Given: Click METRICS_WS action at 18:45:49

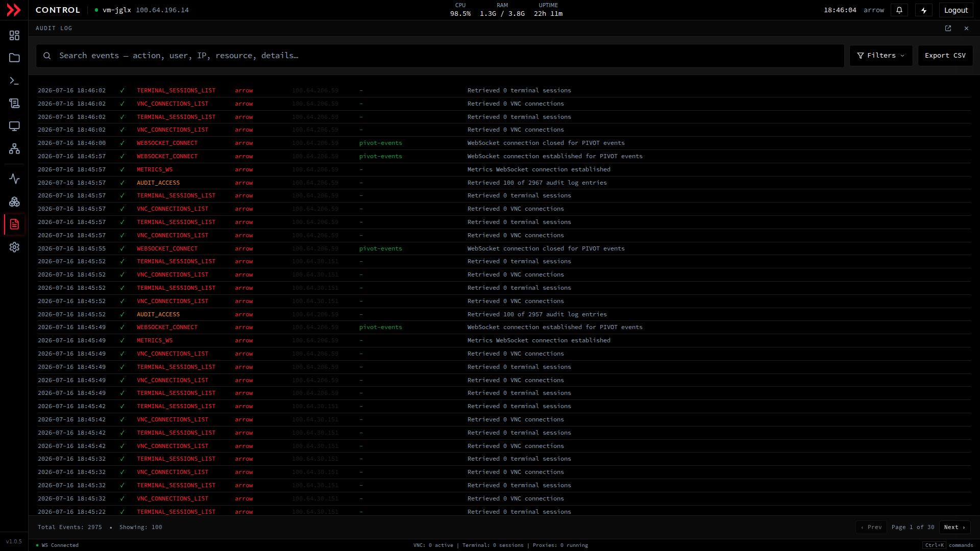Looking at the screenshot, I should (x=155, y=340).
